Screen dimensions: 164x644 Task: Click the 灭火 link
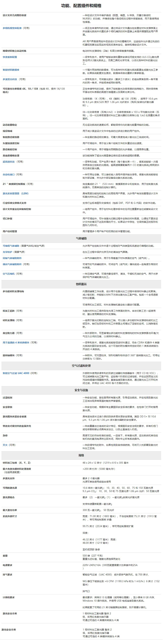(x=5, y=445)
